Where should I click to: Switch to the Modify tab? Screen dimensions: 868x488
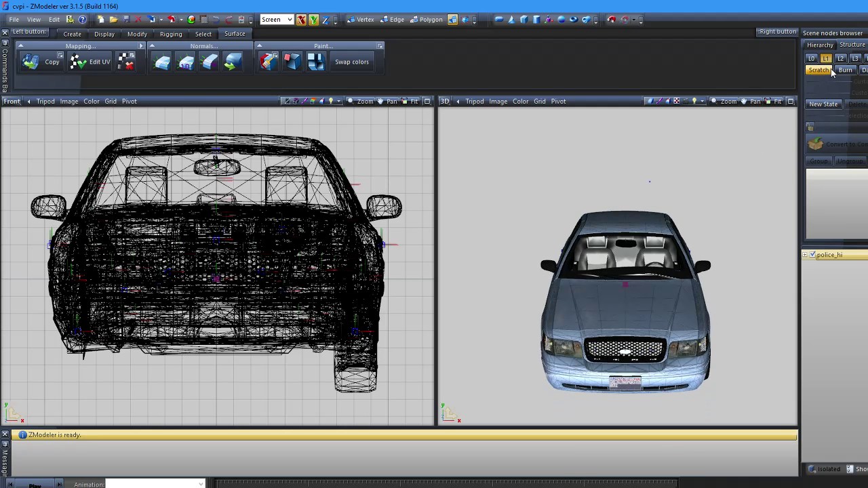coord(137,34)
